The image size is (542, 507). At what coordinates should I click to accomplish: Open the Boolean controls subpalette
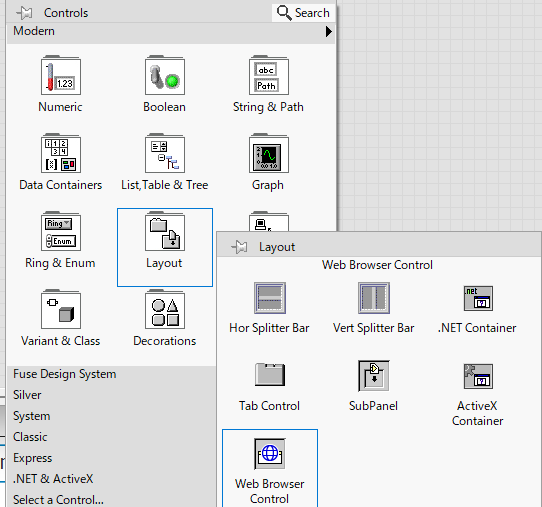165,75
